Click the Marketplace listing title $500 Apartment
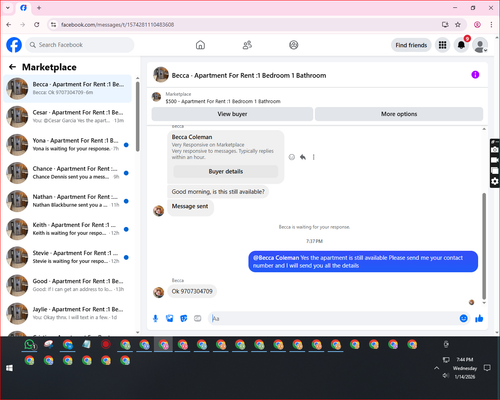Screen dimensions: 500x400 pyautogui.click(x=223, y=101)
